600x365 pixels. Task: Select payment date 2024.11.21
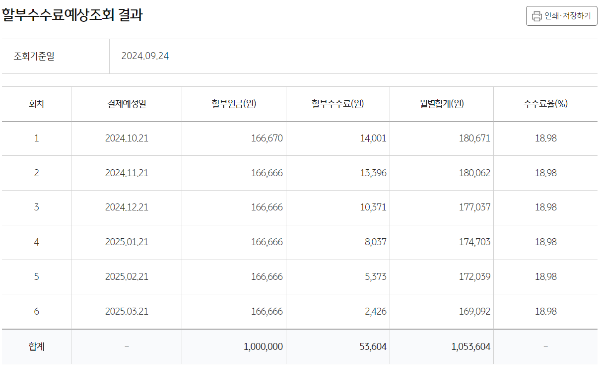pyautogui.click(x=127, y=173)
